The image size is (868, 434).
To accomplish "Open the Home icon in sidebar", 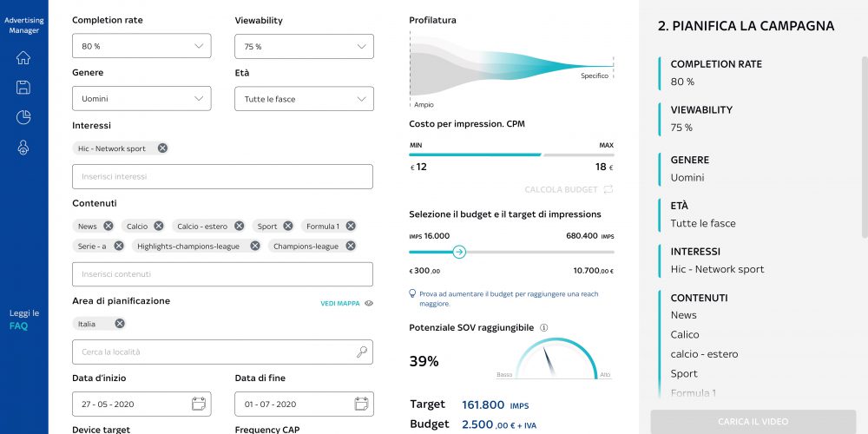I will [23, 57].
